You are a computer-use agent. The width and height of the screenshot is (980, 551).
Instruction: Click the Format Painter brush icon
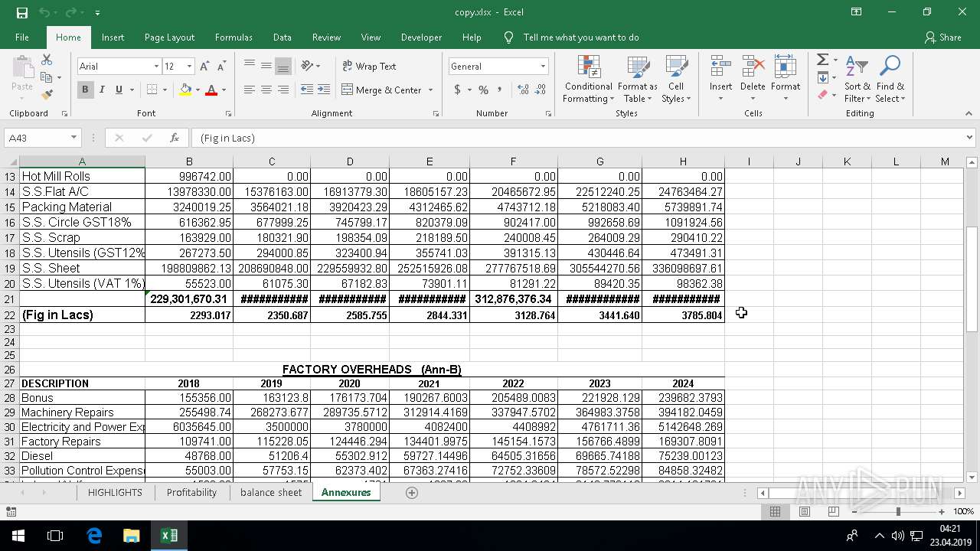47,95
